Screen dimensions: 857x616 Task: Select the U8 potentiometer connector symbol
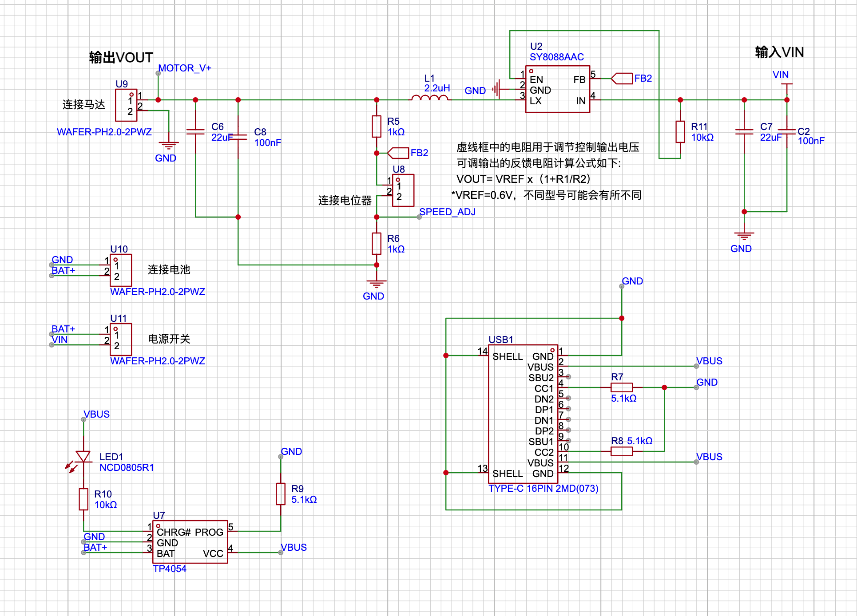pos(403,190)
